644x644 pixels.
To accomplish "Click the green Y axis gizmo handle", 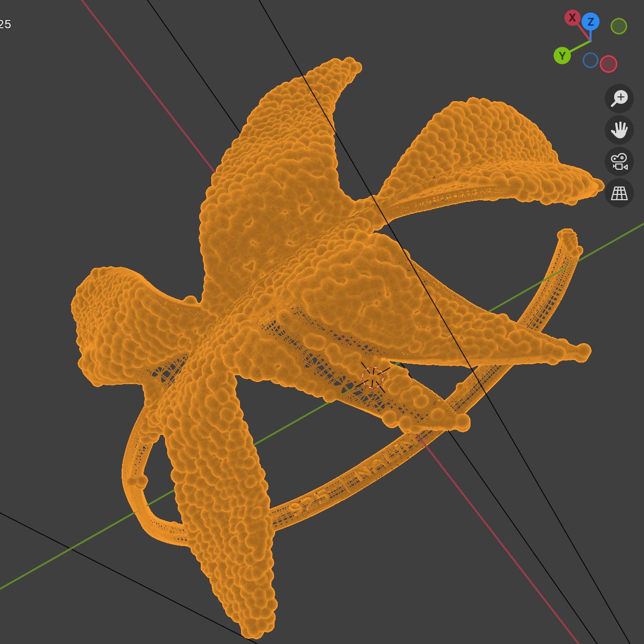I will tap(562, 56).
